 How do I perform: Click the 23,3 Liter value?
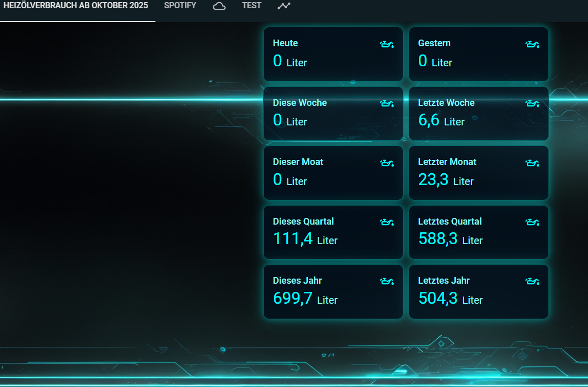(446, 180)
